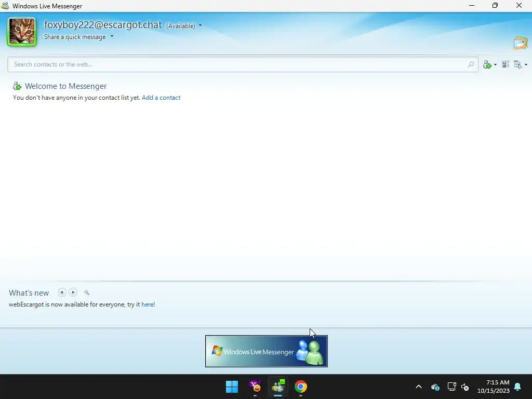Show next What's new item
532x399 pixels.
coord(73,292)
